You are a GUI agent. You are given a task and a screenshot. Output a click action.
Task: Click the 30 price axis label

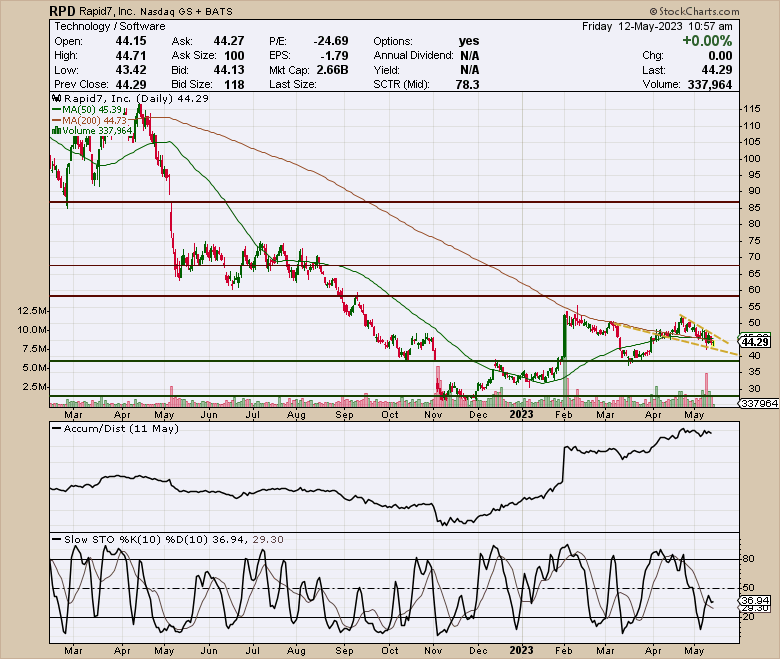pyautogui.click(x=755, y=388)
